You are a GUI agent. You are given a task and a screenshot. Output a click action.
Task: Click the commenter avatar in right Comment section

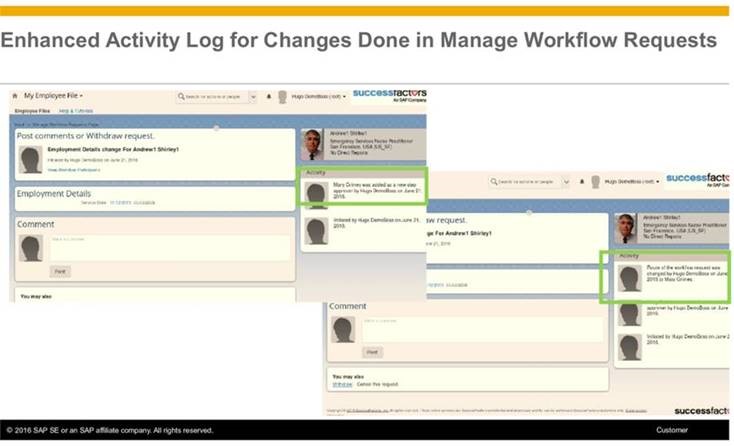click(x=343, y=329)
